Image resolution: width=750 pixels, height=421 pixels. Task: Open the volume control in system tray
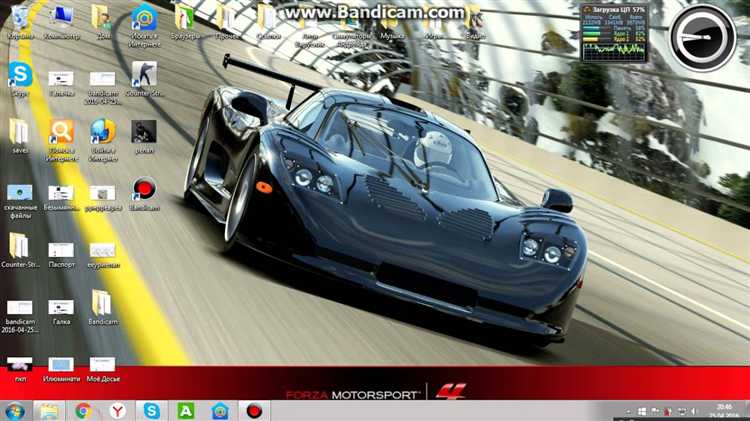click(695, 411)
